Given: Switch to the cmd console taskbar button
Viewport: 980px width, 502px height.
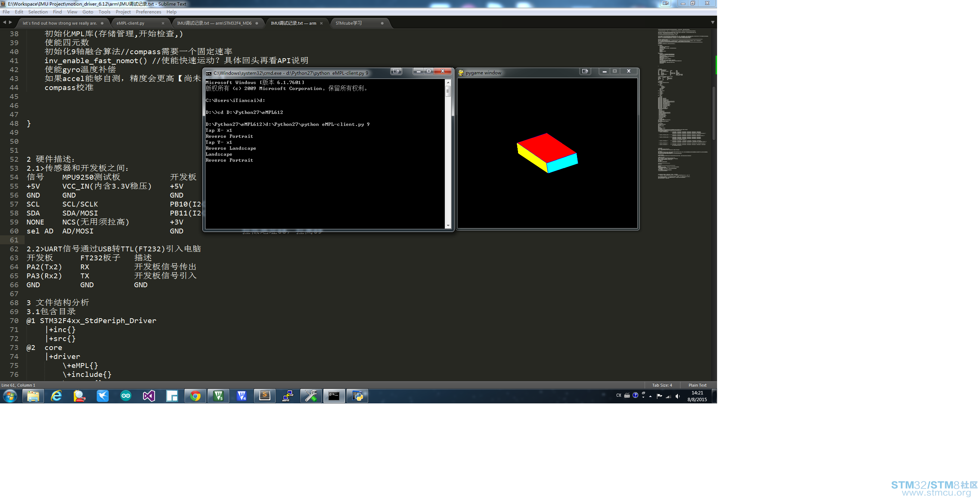Looking at the screenshot, I should tap(334, 396).
